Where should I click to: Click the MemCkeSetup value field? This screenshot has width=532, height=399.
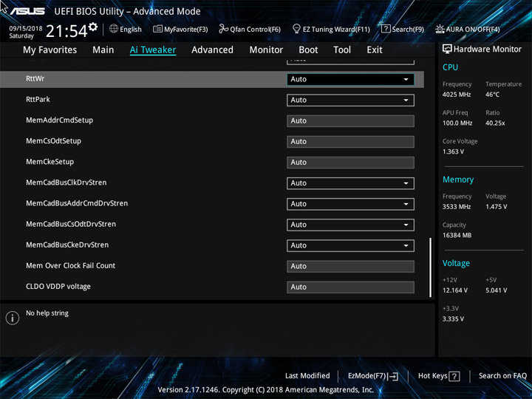click(x=350, y=163)
